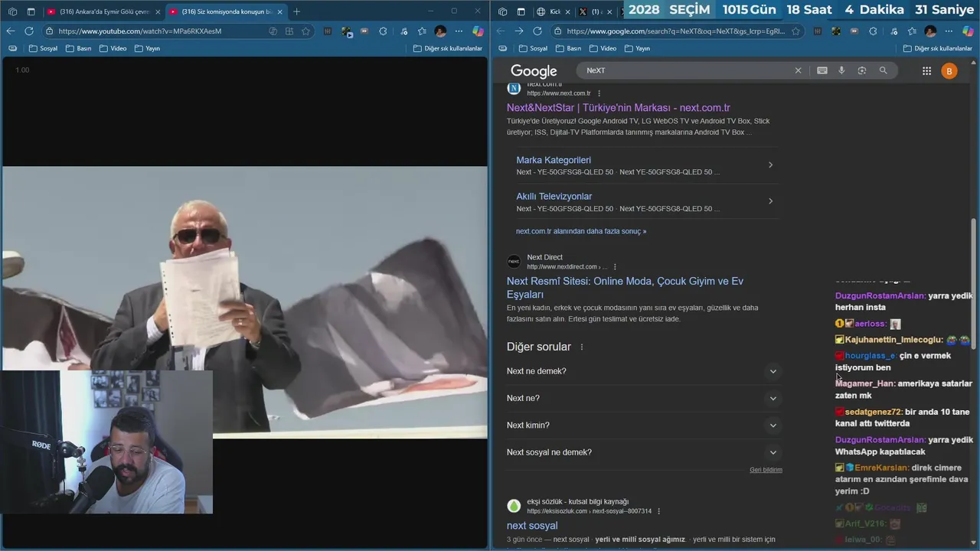This screenshot has height=551, width=980.
Task: Open Google on-screen keyboard input tool
Action: (822, 70)
